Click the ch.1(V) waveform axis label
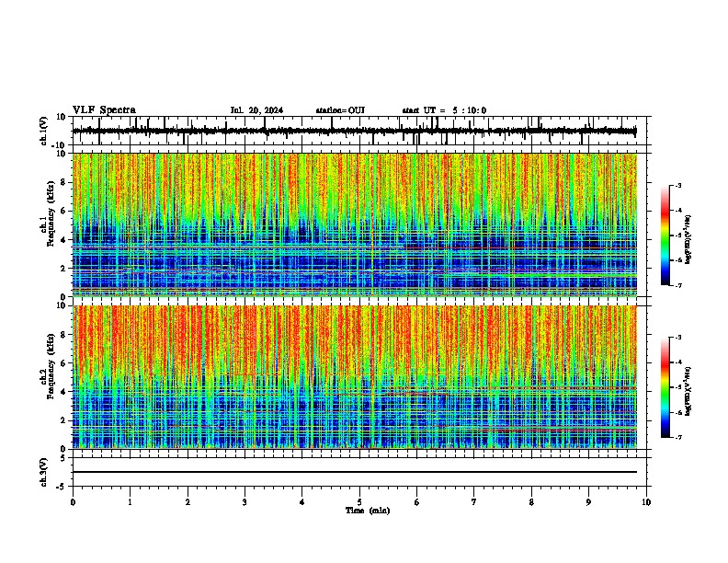The width and height of the screenshot is (728, 563). [x=44, y=131]
